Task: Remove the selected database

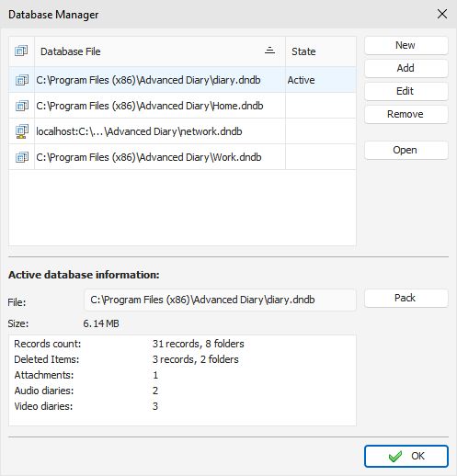Action: click(x=406, y=114)
